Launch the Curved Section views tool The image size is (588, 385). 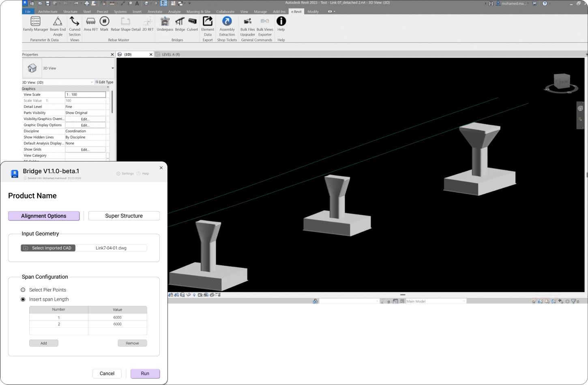pyautogui.click(x=74, y=25)
